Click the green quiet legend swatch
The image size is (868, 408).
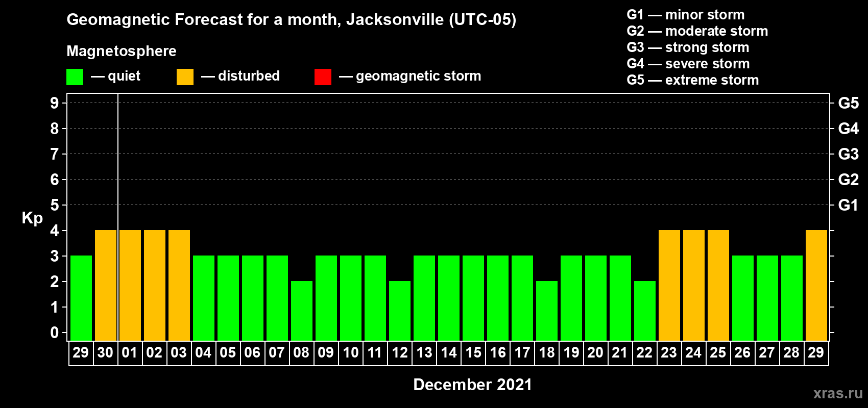75,77
